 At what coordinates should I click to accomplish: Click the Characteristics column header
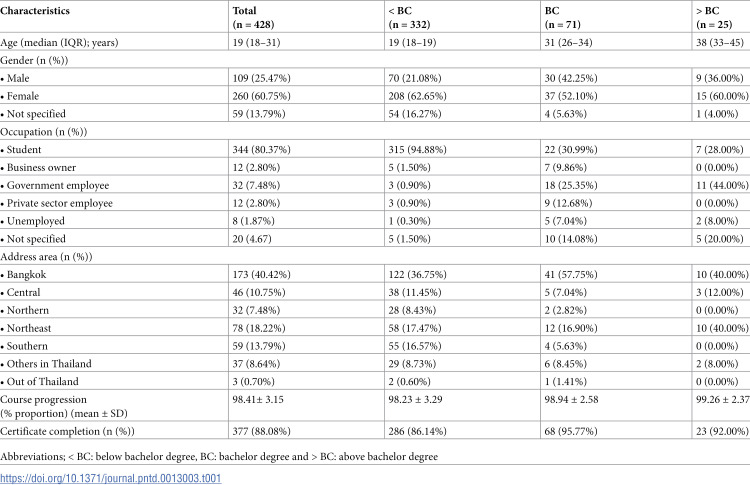[x=35, y=11]
